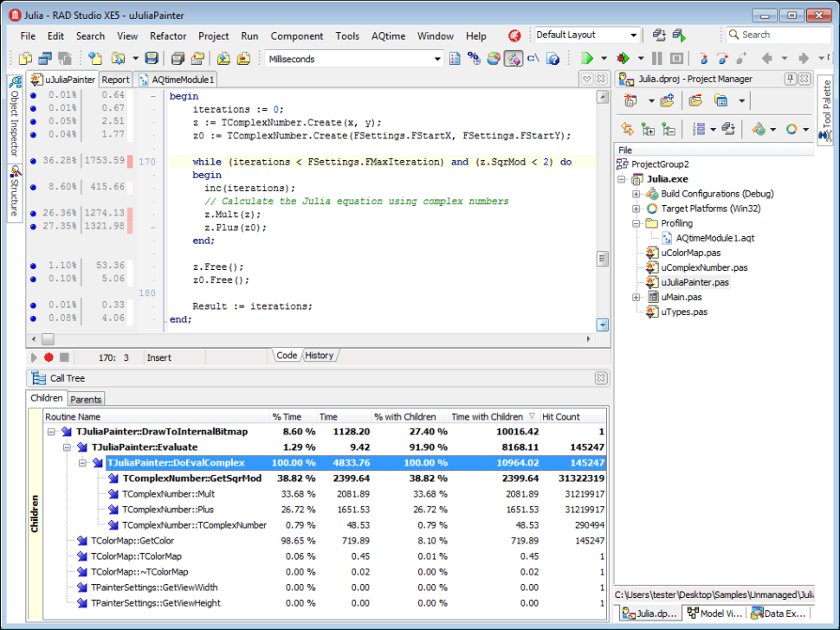The image size is (840, 630).
Task: Sort by the Hit Count column header
Action: point(560,416)
